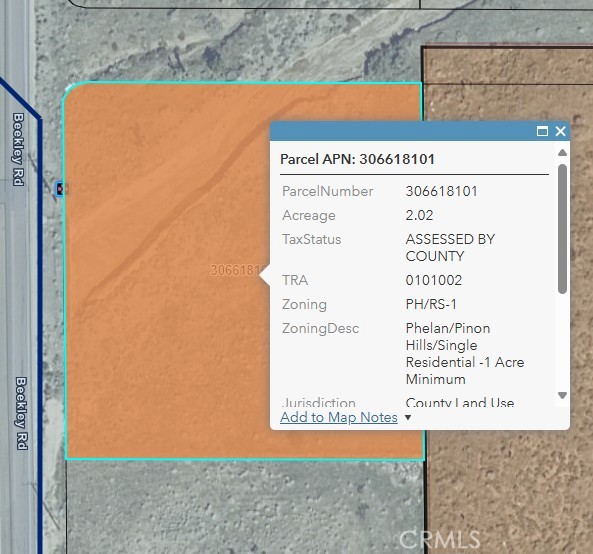
Task: Click the popup scroll down arrow
Action: pyautogui.click(x=562, y=395)
